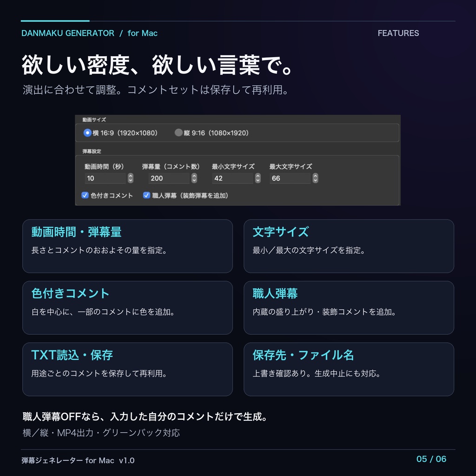Screen dimensions: 476x476
Task: Click the 弾幕量 (コメント数) field showing 200
Action: (x=169, y=178)
